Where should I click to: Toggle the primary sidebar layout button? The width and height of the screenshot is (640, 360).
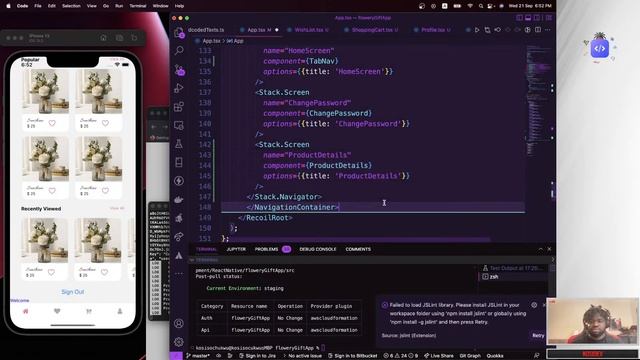520,18
